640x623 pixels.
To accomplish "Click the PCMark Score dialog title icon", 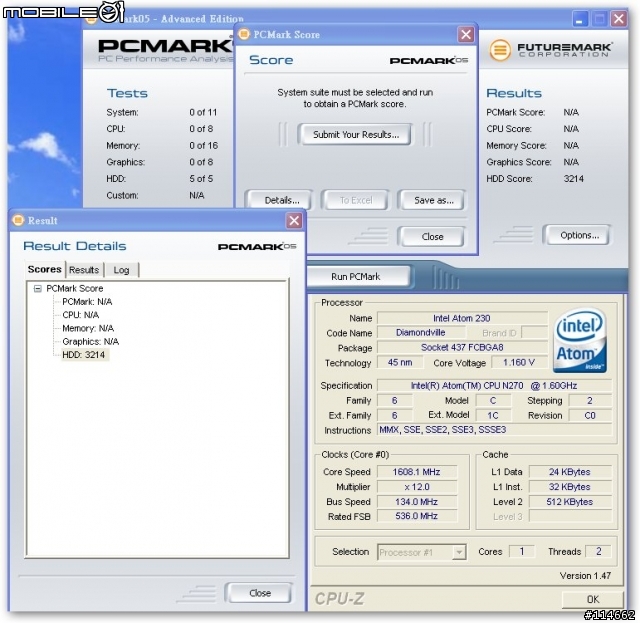I will (x=244, y=34).
